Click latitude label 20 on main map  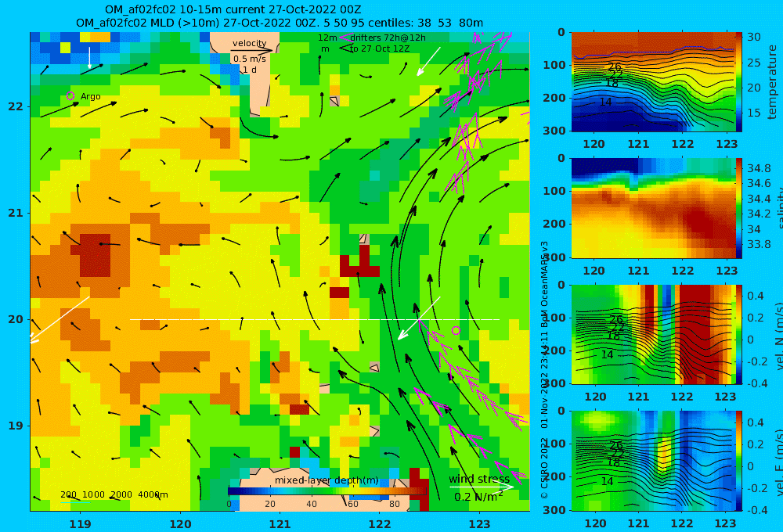pos(16,319)
